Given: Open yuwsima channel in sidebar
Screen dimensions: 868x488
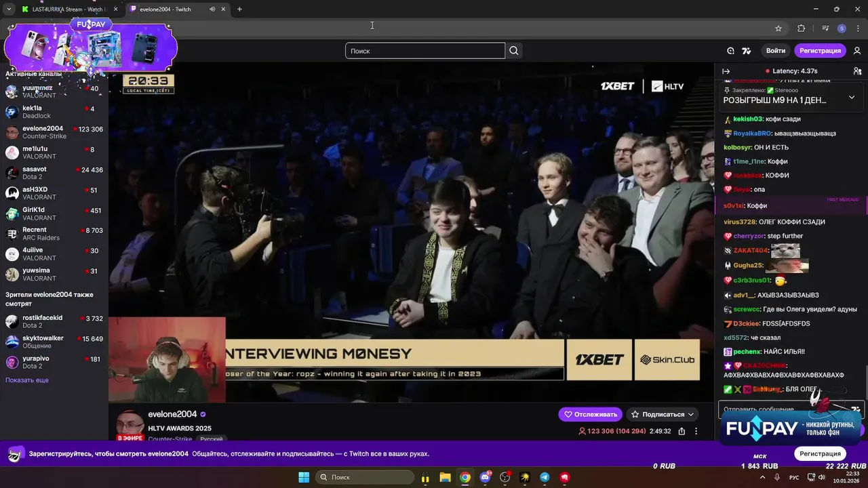Looking at the screenshot, I should [54, 274].
